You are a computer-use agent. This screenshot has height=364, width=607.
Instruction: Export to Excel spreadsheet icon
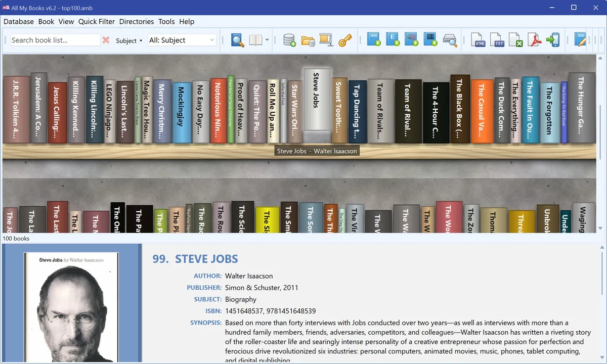(x=516, y=40)
